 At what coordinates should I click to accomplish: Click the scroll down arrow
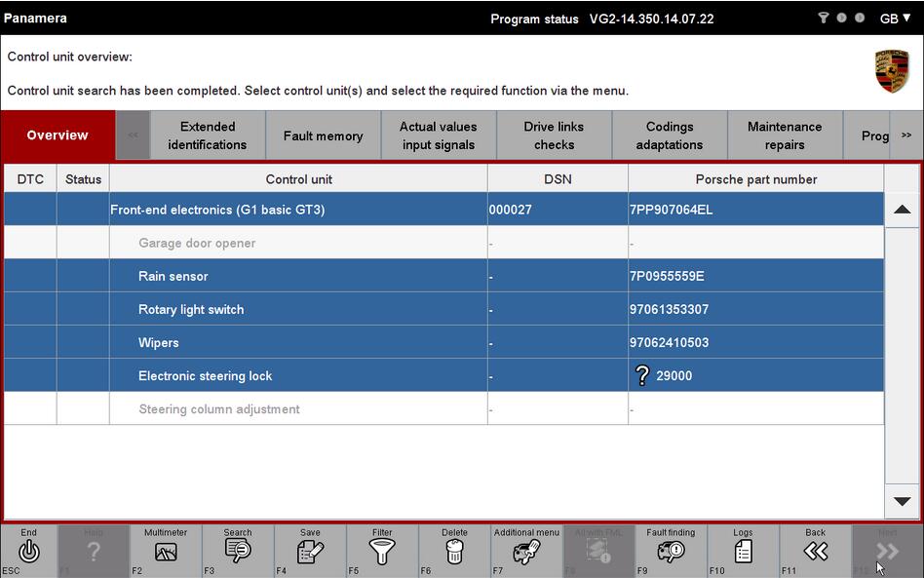[903, 501]
